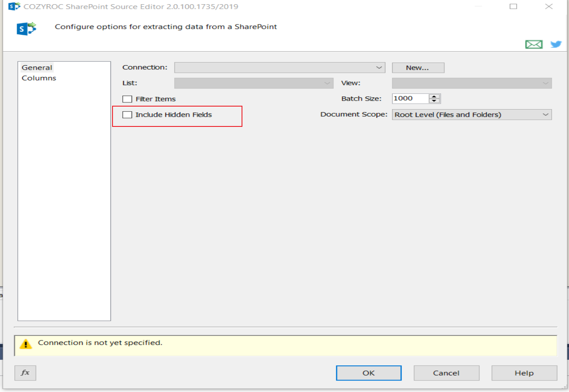The height and width of the screenshot is (392, 569).
Task: Open the Connection dropdown
Action: click(280, 68)
